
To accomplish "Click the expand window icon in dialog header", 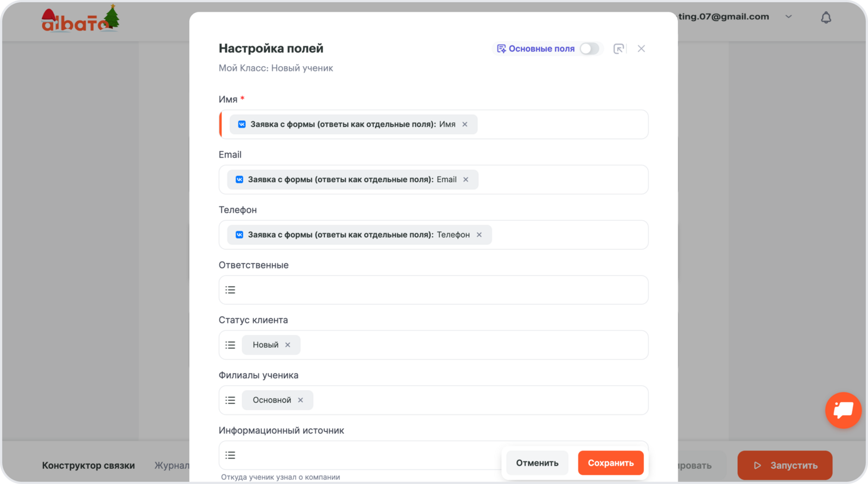I will pos(618,49).
